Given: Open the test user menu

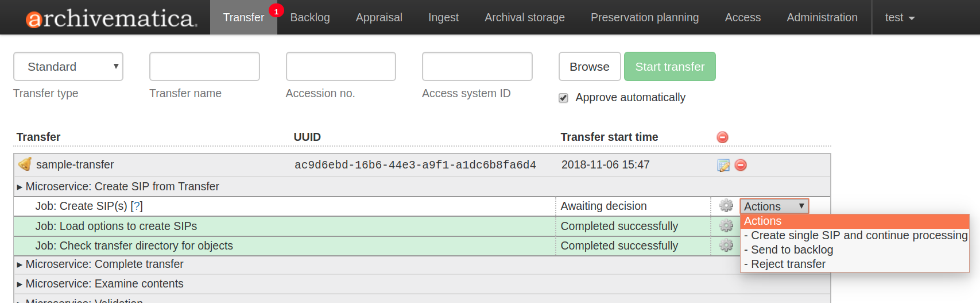Looking at the screenshot, I should tap(900, 18).
